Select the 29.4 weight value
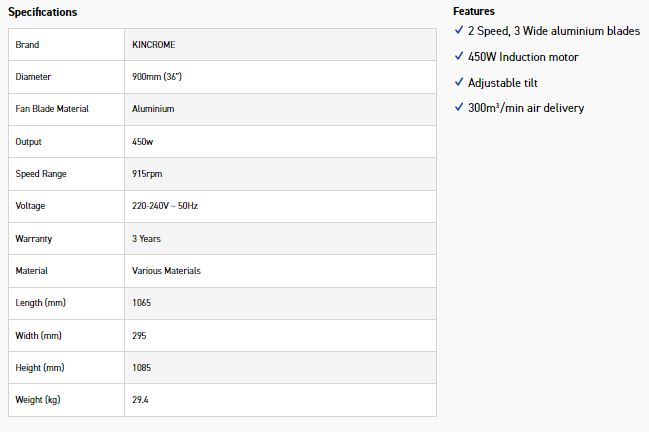Viewport: 649px width, 432px height. click(x=140, y=400)
